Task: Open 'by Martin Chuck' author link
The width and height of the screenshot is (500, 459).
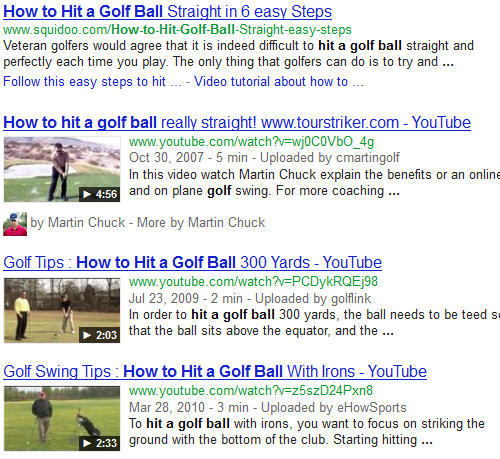Action: click(77, 223)
